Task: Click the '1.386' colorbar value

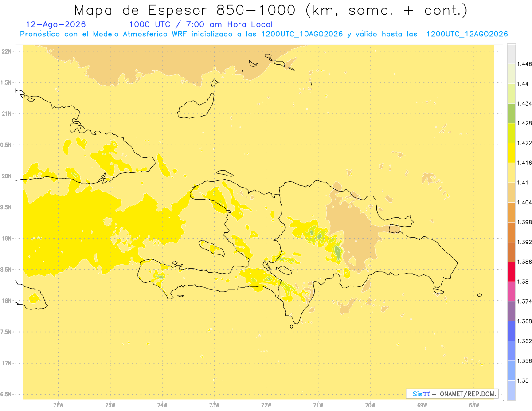Action: pos(524,262)
